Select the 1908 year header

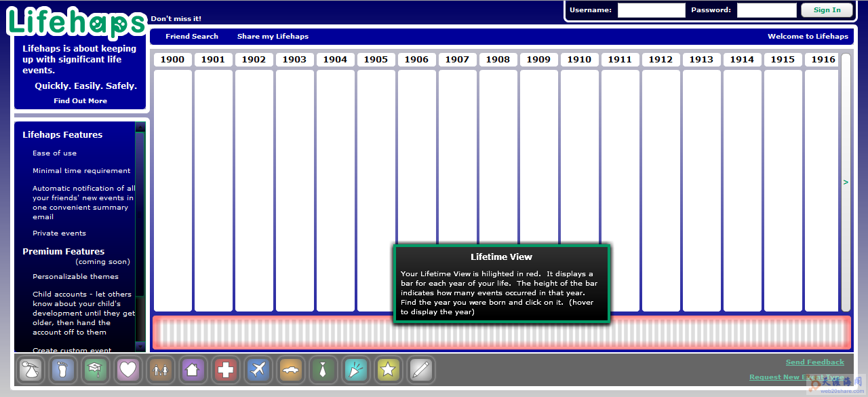coord(498,60)
